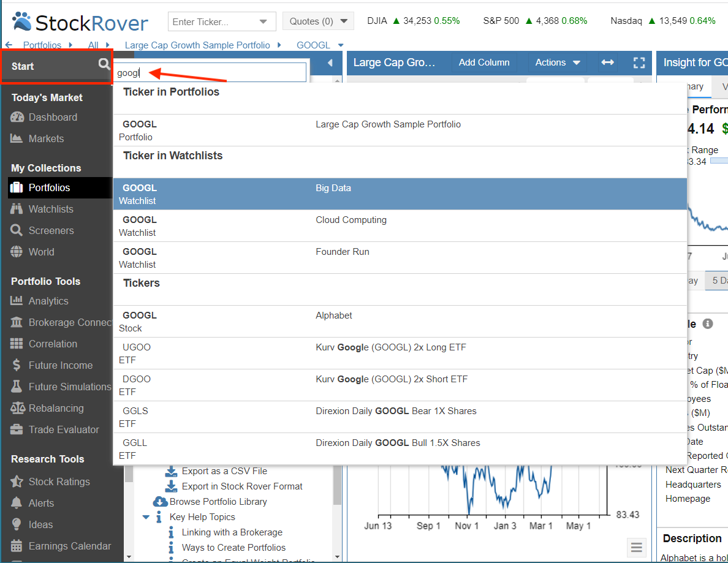Image resolution: width=728 pixels, height=563 pixels.
Task: Open Brokerage Connect bank icon
Action: click(17, 322)
